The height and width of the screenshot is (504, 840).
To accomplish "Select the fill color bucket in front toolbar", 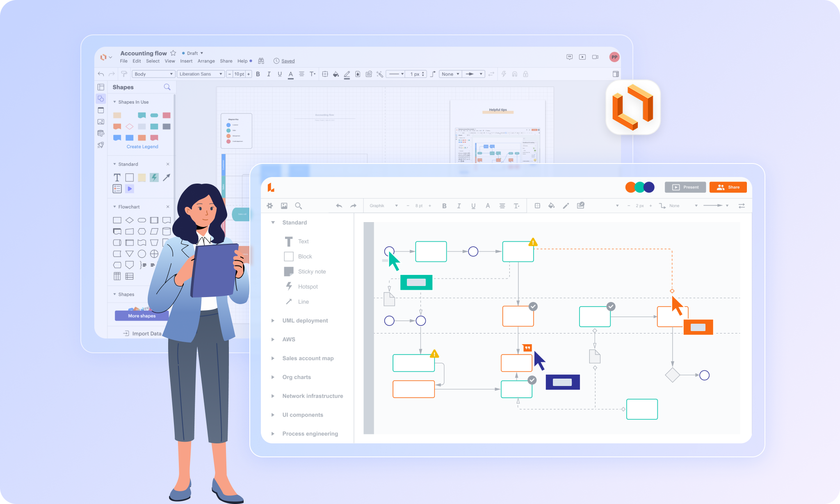I will pyautogui.click(x=551, y=206).
